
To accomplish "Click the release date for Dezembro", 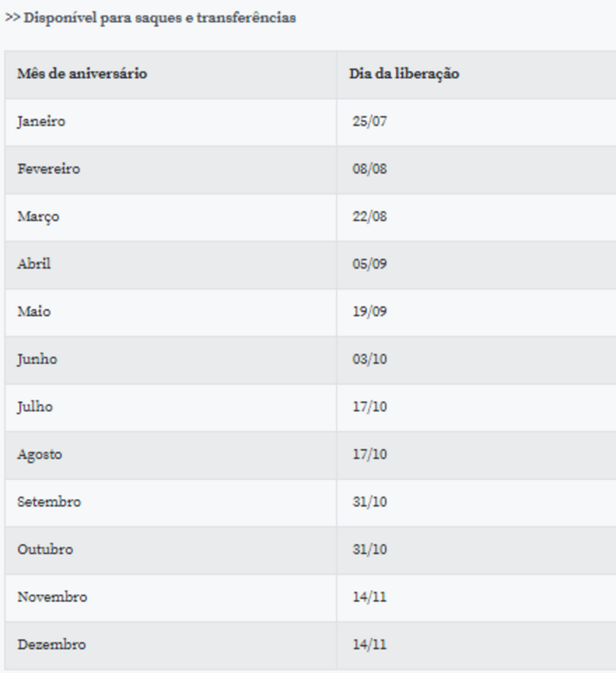I will pyautogui.click(x=369, y=645).
